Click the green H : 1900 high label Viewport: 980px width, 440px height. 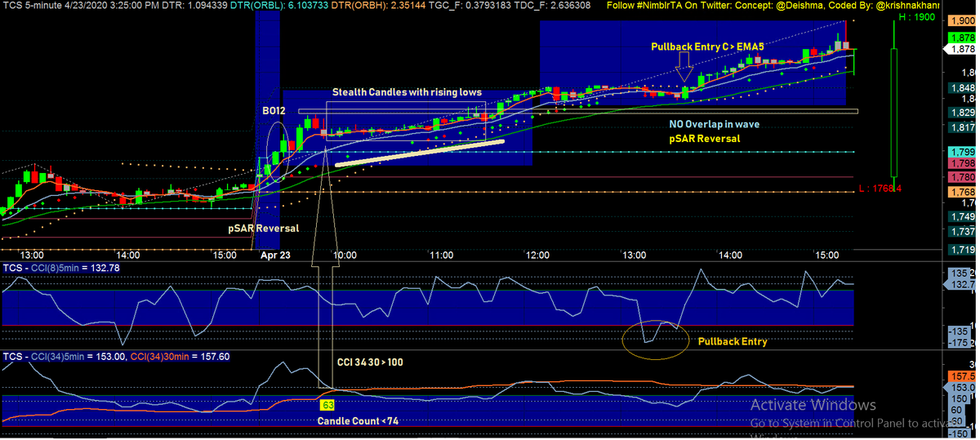(x=915, y=16)
